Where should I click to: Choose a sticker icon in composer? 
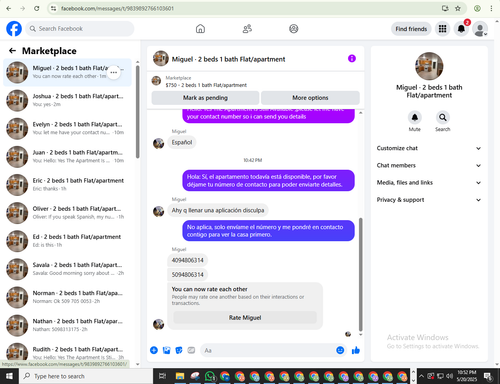tap(179, 350)
